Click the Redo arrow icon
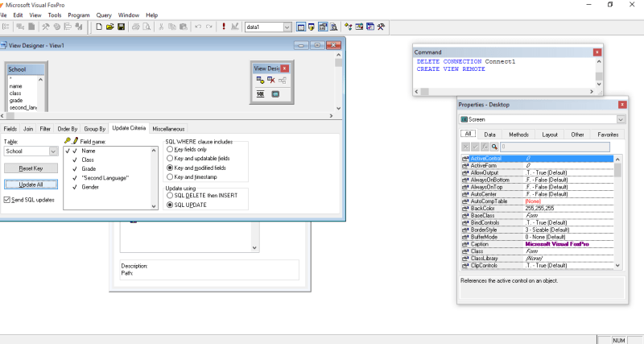 click(209, 27)
